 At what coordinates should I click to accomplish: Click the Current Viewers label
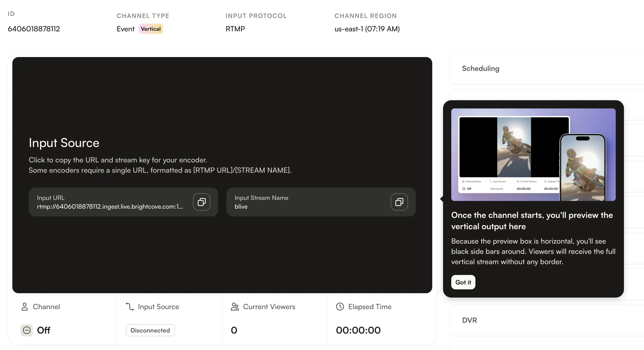point(269,307)
